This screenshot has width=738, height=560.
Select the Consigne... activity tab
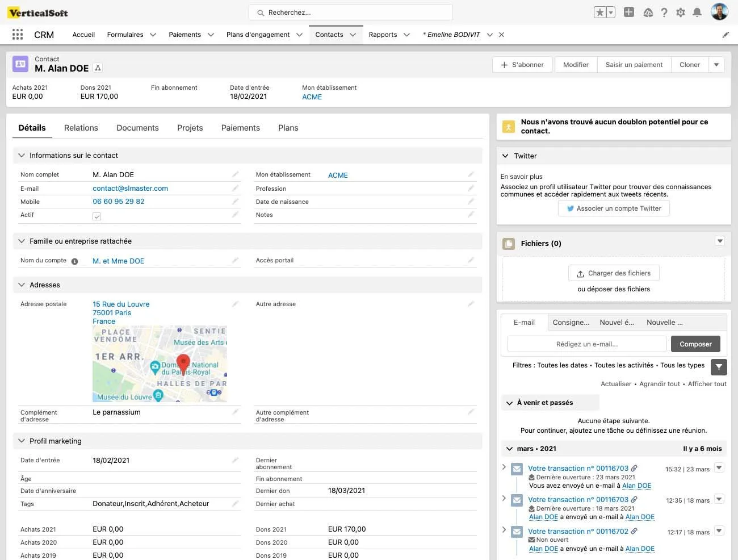pos(571,322)
